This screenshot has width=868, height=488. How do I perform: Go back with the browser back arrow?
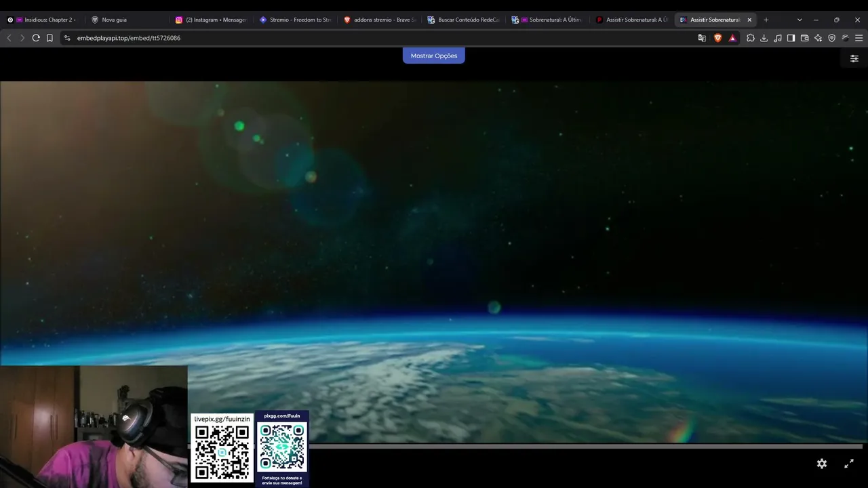tap(9, 38)
